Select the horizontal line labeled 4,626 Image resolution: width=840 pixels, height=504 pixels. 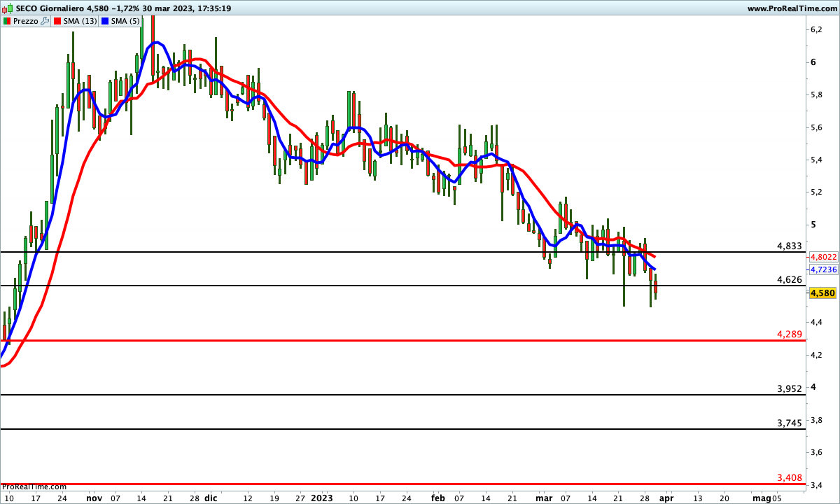click(x=402, y=286)
